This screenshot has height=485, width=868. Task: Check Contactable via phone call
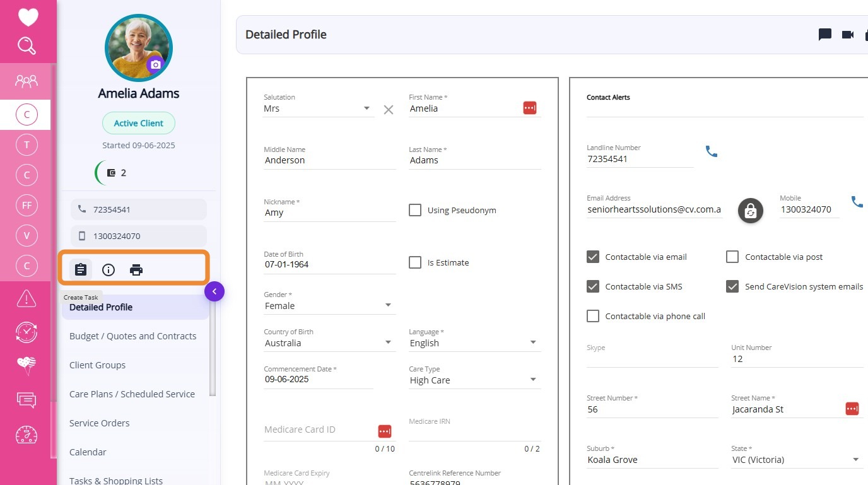pos(593,316)
